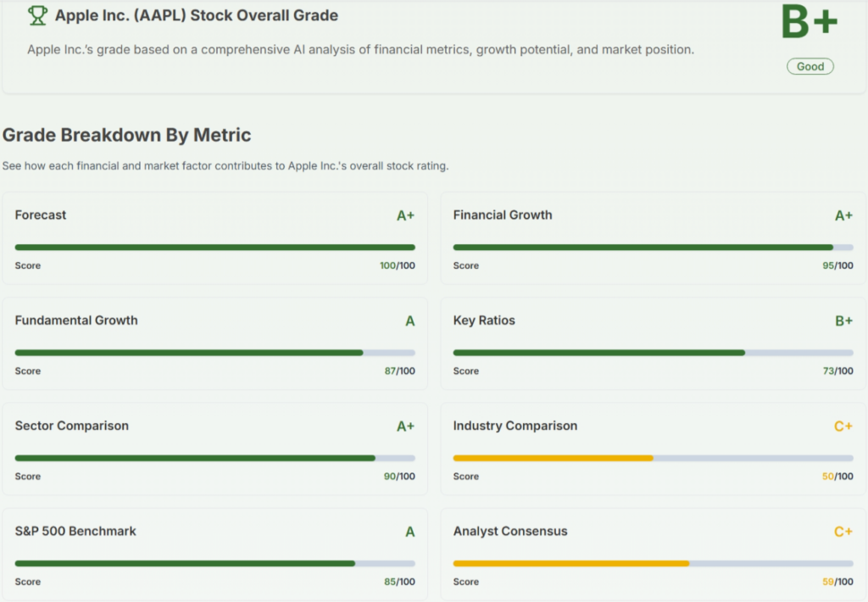Open the Forecast metric card title
The width and height of the screenshot is (868, 602).
click(x=41, y=215)
